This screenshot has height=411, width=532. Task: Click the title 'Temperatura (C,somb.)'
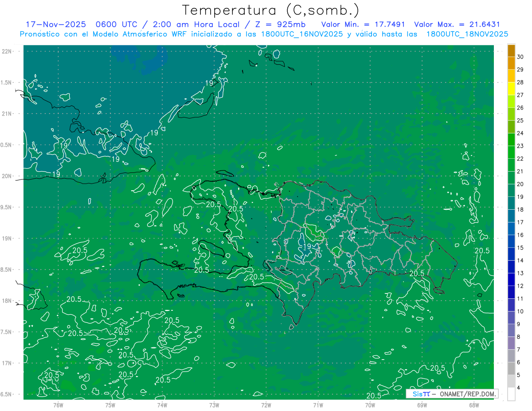click(x=271, y=10)
